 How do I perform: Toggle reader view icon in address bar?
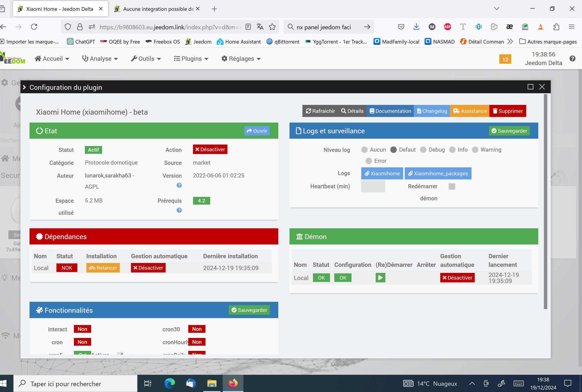pos(248,27)
